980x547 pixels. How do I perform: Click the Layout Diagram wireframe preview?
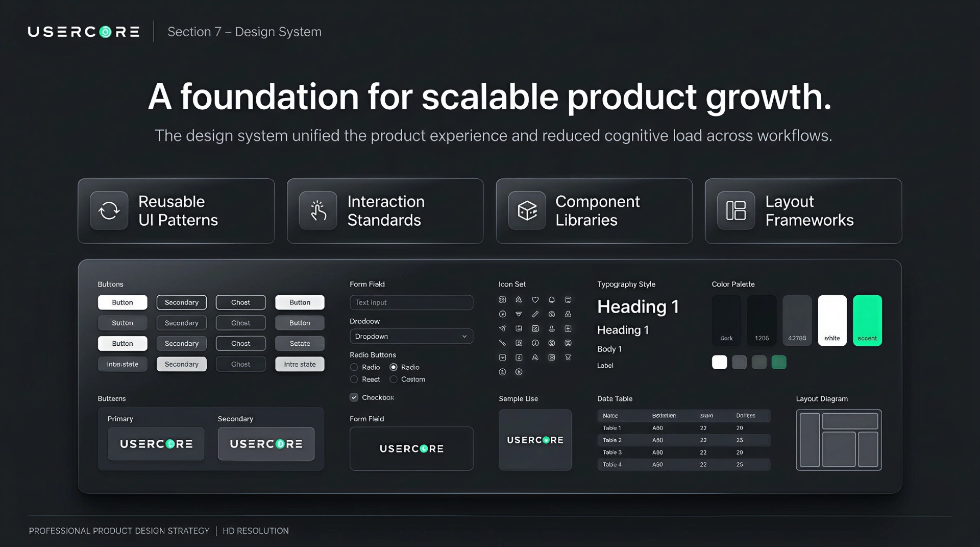click(x=839, y=440)
